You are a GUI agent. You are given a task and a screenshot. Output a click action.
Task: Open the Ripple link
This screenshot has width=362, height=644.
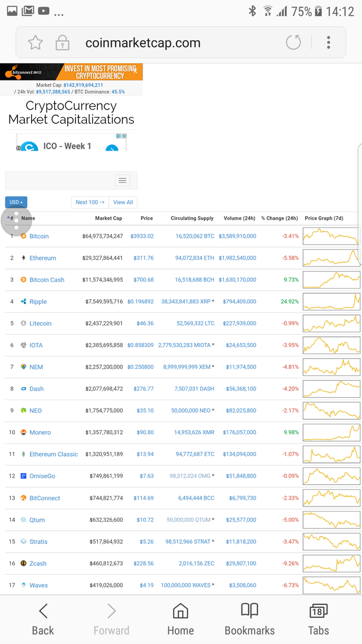coord(38,302)
